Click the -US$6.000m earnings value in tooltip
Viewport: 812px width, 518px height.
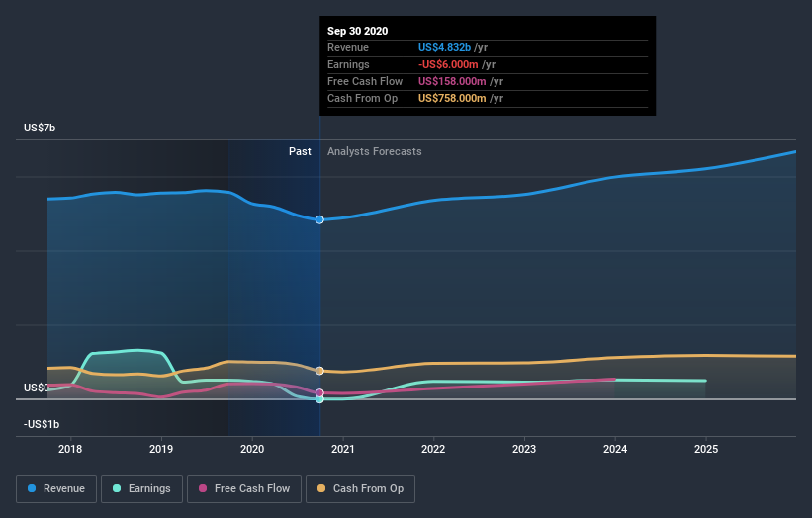pos(448,64)
